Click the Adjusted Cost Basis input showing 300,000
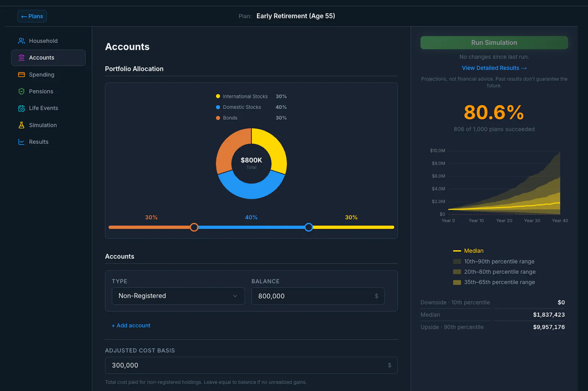Image resolution: width=588 pixels, height=391 pixels. coord(251,365)
